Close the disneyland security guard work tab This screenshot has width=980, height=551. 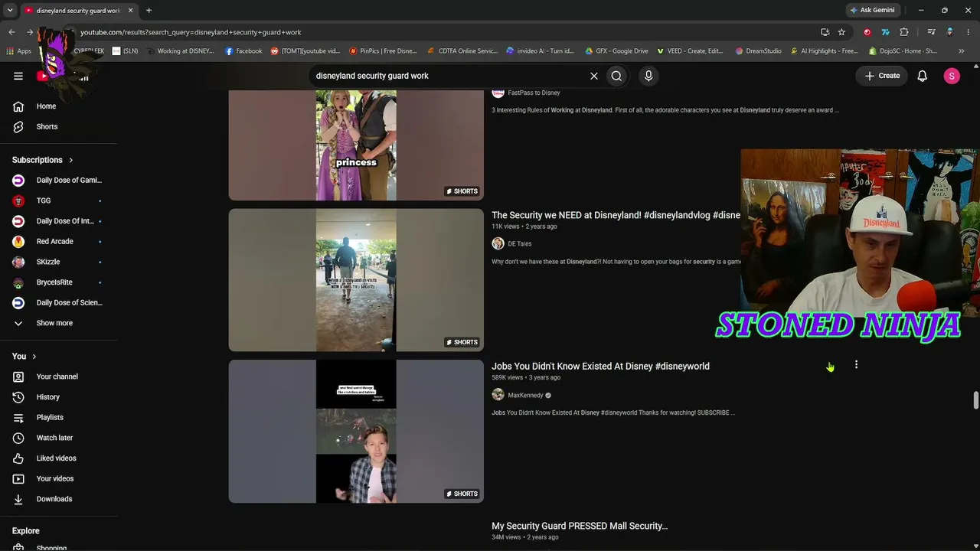[x=131, y=10]
